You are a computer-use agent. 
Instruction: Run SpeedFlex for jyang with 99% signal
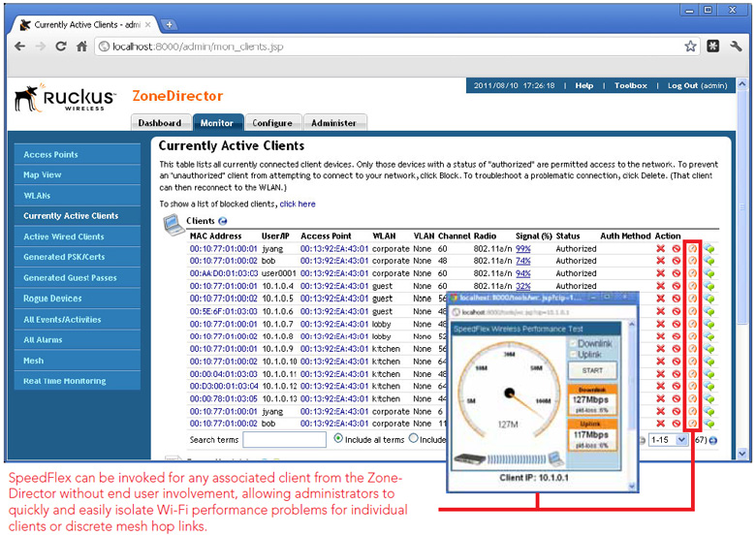[x=692, y=249]
